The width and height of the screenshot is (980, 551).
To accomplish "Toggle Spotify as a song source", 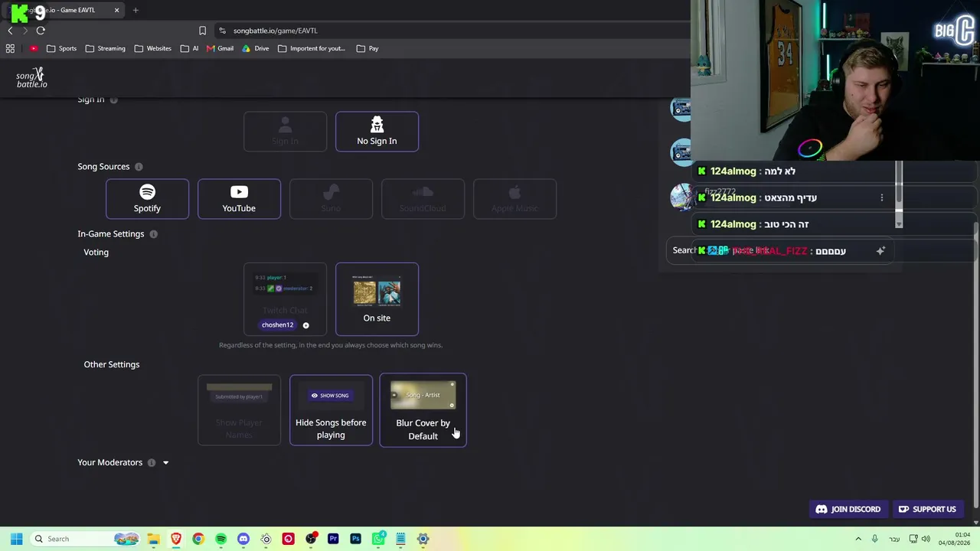I will (x=147, y=199).
